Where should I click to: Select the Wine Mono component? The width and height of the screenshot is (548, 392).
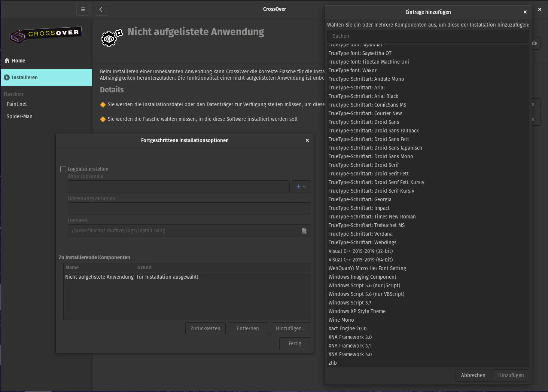pos(341,320)
